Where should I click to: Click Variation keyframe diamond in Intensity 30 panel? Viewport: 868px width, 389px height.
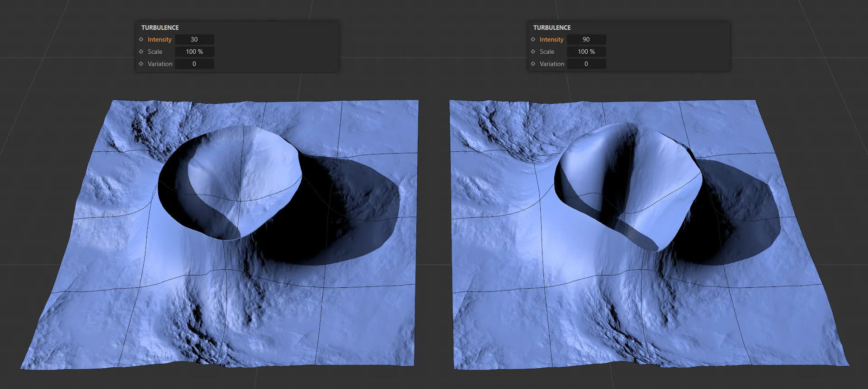(141, 64)
